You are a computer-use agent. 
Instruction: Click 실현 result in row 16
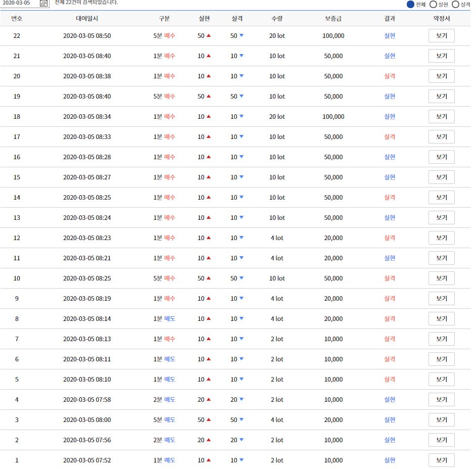pos(390,157)
